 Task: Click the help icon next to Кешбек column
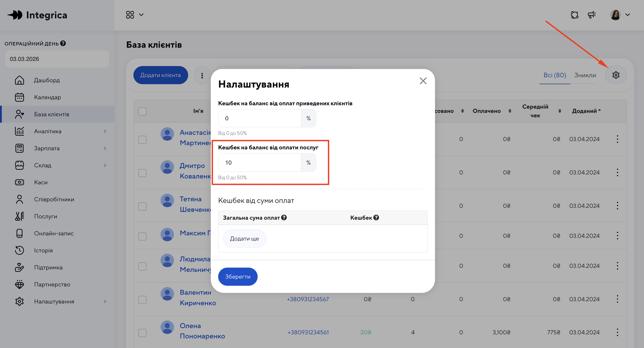(x=376, y=218)
